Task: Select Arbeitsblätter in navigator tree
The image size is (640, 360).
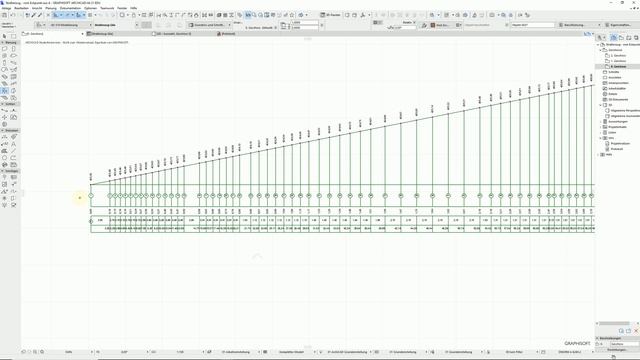Action: pos(617,89)
